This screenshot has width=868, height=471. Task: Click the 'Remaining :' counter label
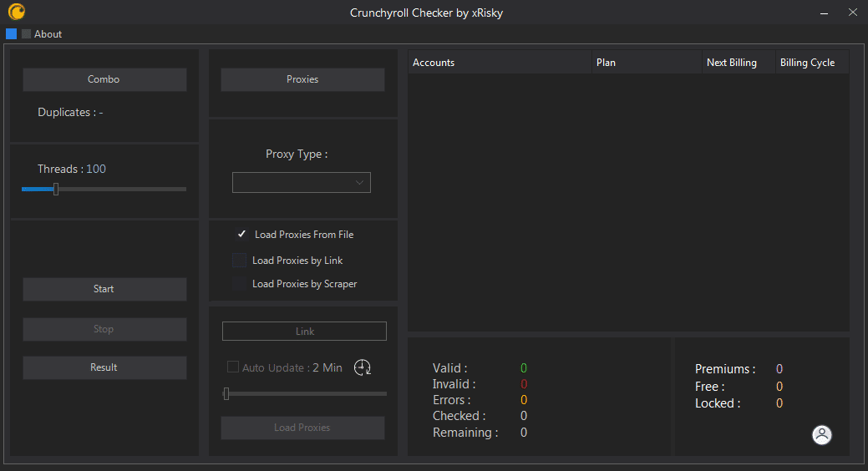tap(465, 433)
